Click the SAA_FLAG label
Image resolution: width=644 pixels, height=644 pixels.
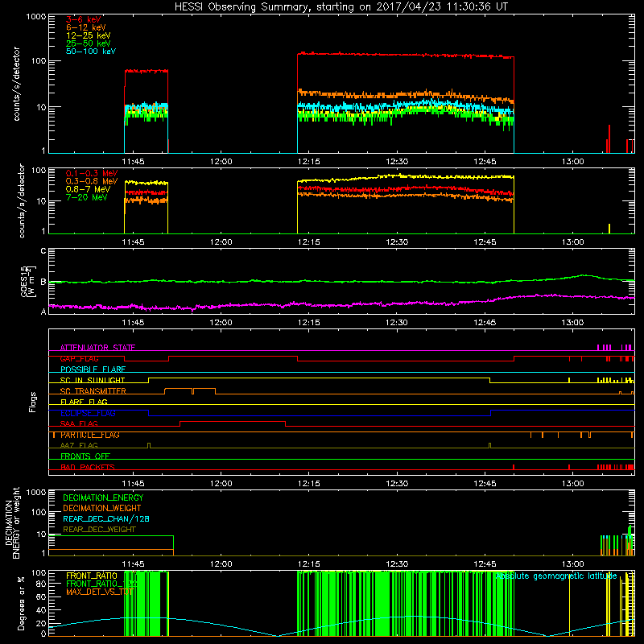(79, 423)
